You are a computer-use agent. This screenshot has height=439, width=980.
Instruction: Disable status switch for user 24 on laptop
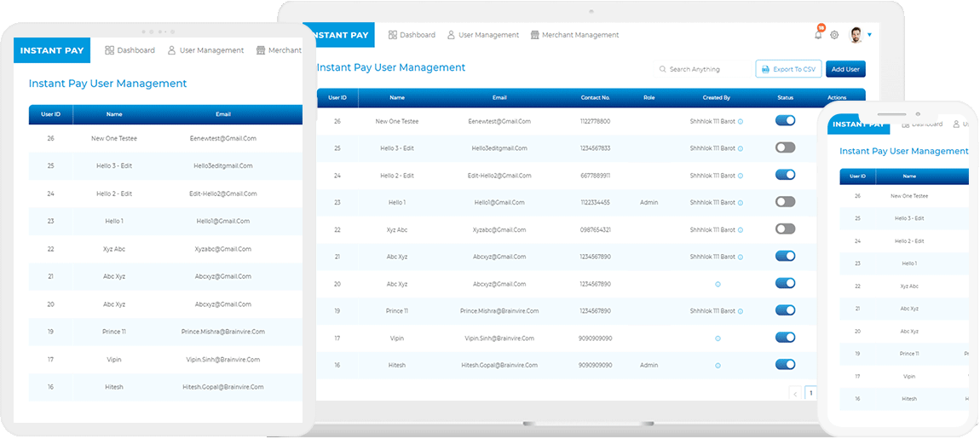[785, 175]
